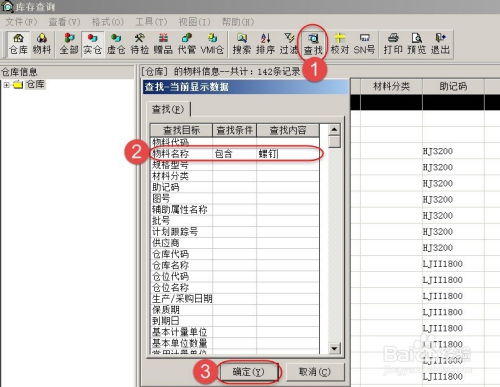
Task: Select the 物料代码 row
Action: pyautogui.click(x=235, y=142)
